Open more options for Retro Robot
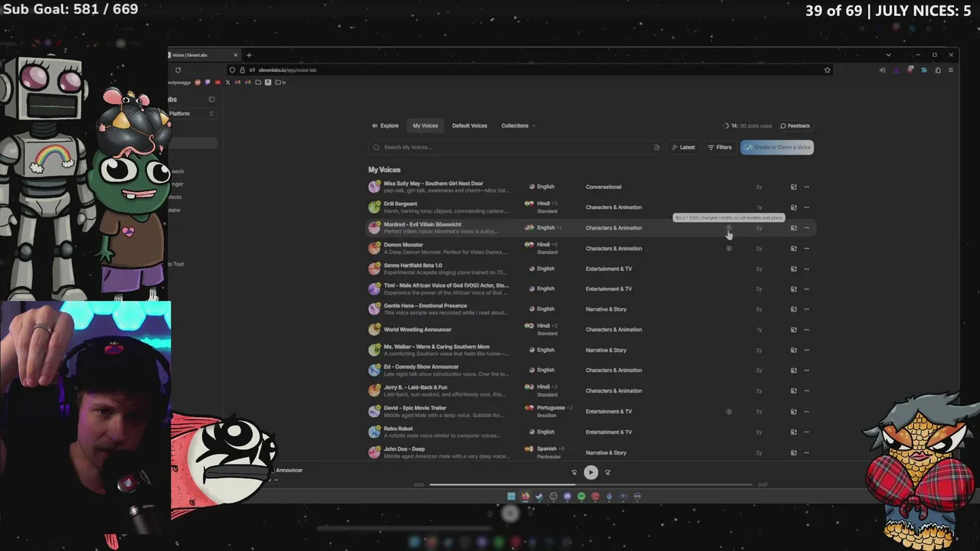 pyautogui.click(x=806, y=432)
